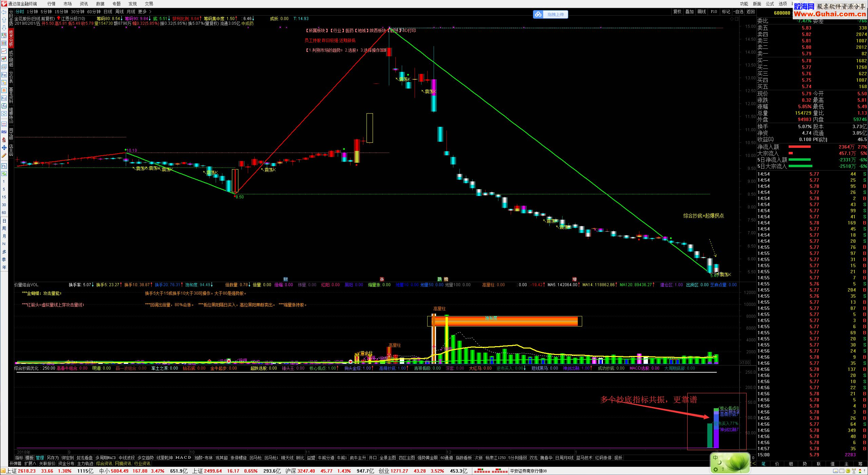Screen dimensions: 868x475
Task: Click the 买一 5.78 order book row
Action: 812,61
